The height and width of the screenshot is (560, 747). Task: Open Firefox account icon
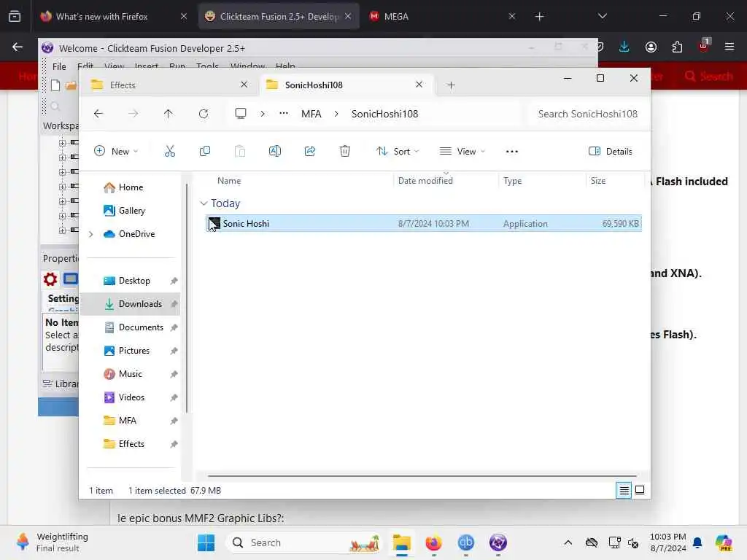click(651, 47)
